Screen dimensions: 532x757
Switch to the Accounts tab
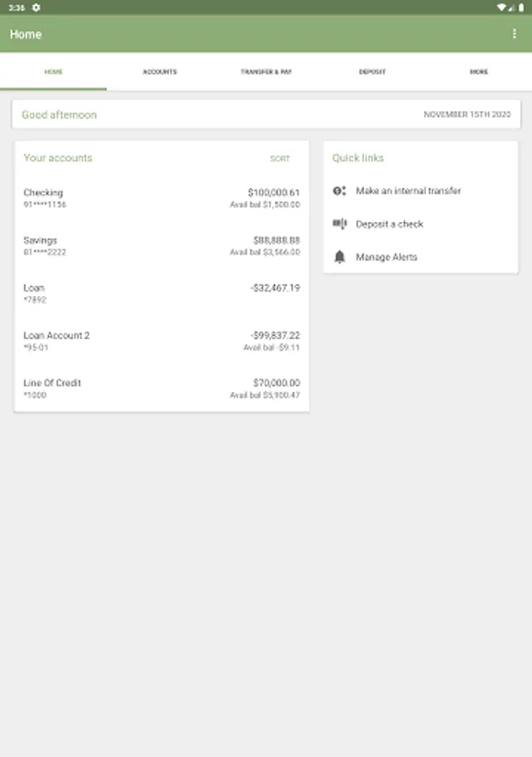pos(160,72)
